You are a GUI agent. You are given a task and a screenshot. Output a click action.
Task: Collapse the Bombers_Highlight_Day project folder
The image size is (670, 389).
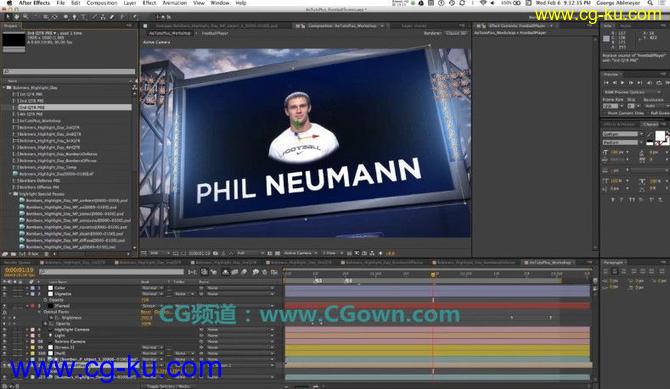coord(4,88)
